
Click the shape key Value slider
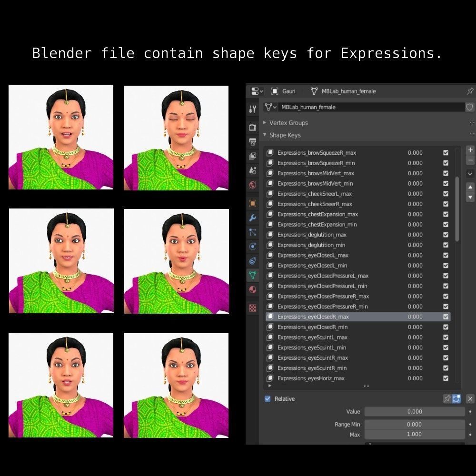[415, 412]
